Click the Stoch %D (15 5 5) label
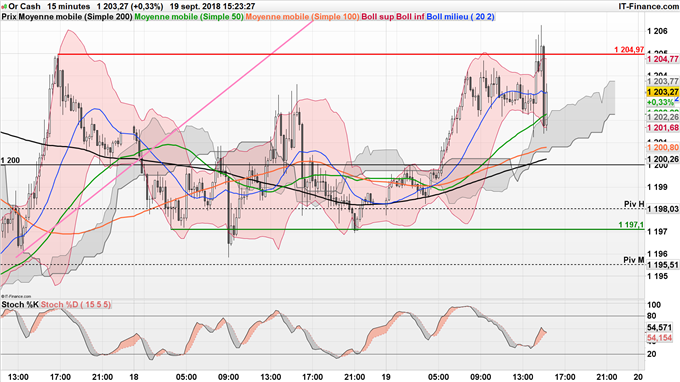The image size is (680, 382). [x=75, y=305]
